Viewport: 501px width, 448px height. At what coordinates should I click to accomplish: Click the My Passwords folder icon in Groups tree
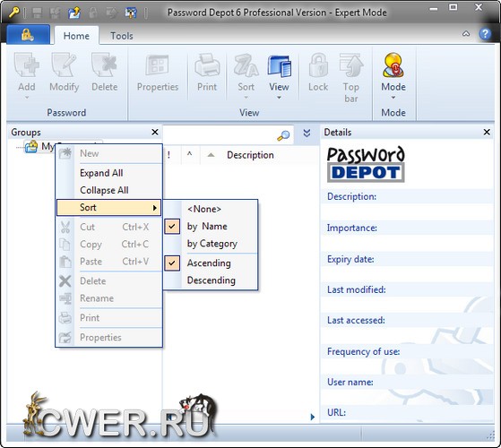click(x=31, y=147)
